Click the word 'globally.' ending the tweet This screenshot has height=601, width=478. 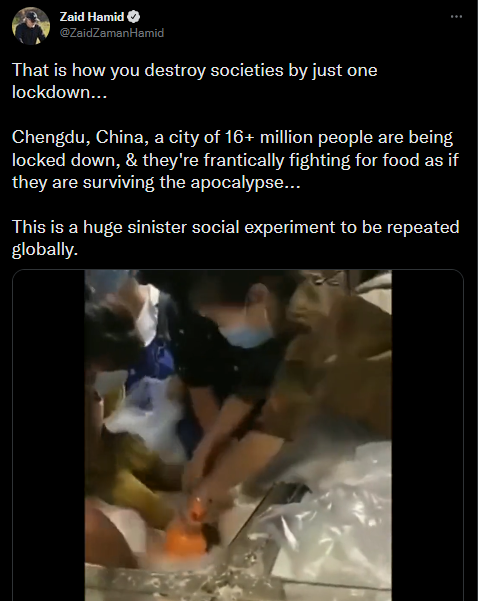[x=45, y=250]
